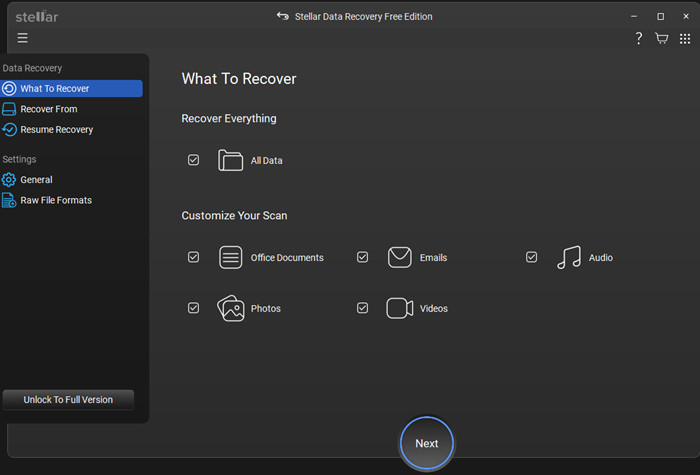Uncheck the All Data checkbox
The image size is (700, 475).
tap(193, 160)
